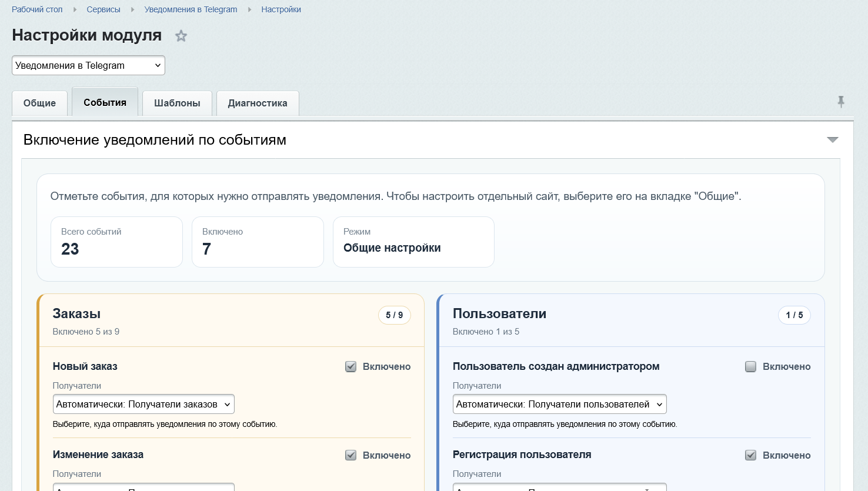Open recipients dropdown for Новый заказ
Screen dimensions: 868x491
pos(143,404)
